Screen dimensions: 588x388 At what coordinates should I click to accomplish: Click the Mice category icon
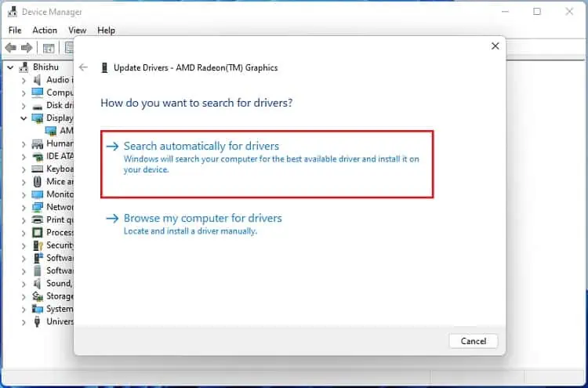37,182
